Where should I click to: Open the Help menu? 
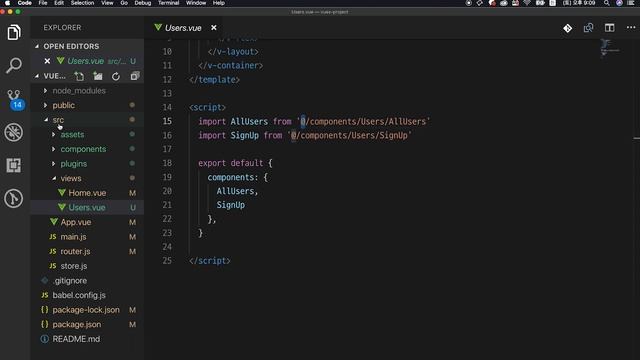click(219, 3)
